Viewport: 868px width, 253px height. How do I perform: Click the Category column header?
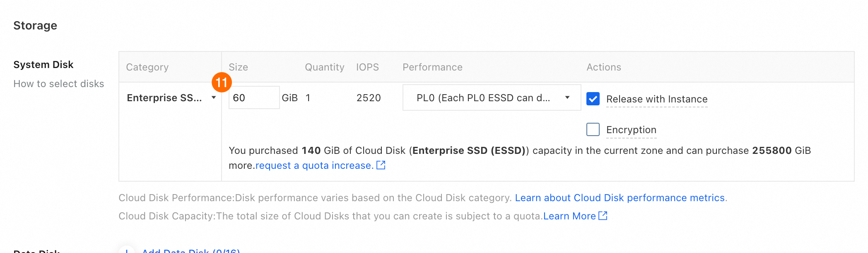[x=147, y=67]
